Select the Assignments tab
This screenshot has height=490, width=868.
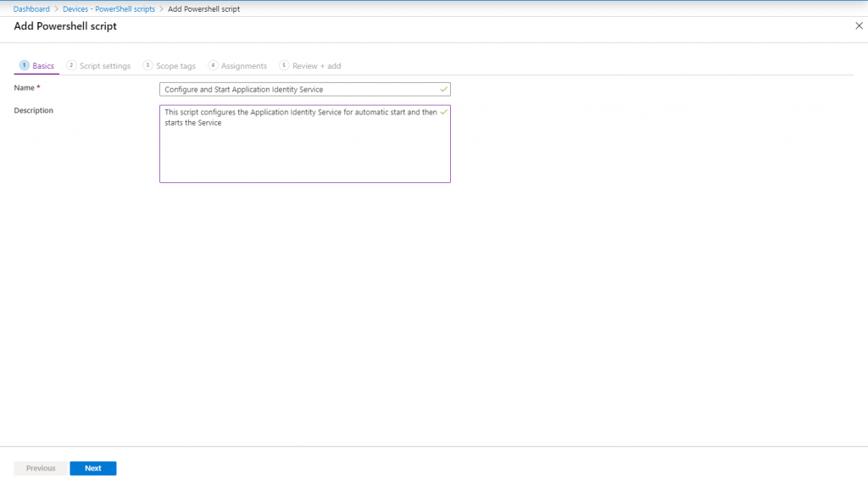coord(244,66)
